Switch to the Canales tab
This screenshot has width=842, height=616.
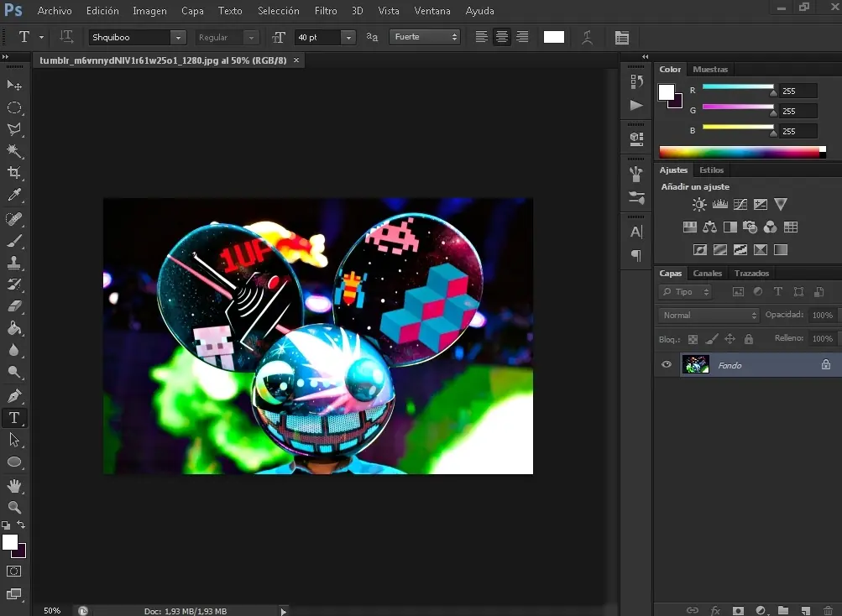click(x=708, y=274)
